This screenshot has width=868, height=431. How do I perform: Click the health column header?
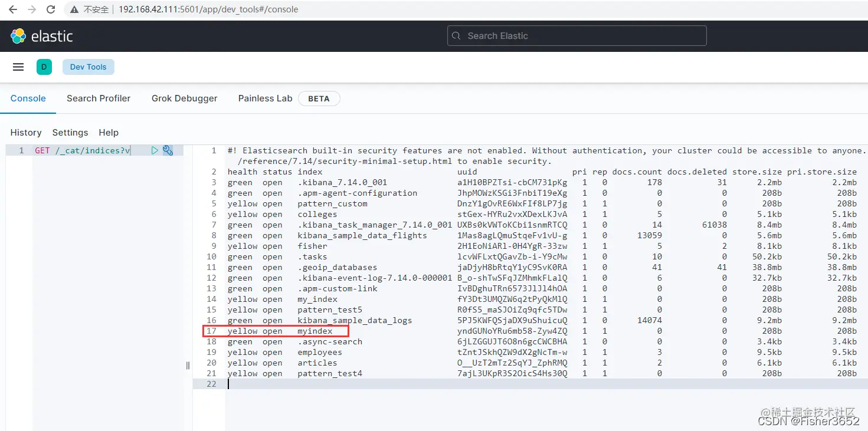tap(243, 172)
